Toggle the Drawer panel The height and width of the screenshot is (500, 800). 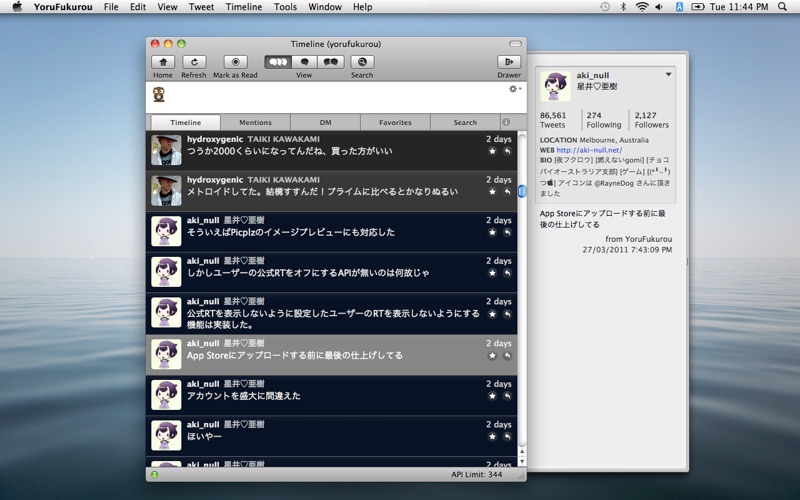click(508, 62)
